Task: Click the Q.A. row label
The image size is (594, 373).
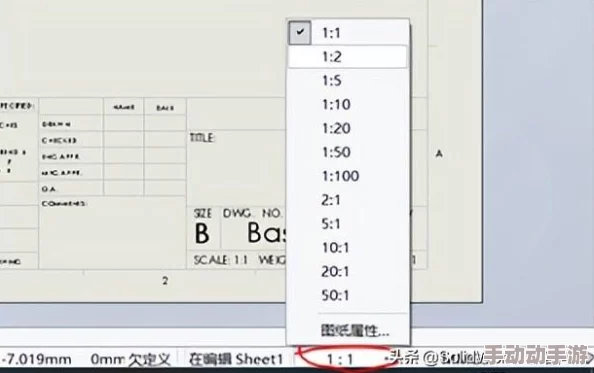Action: tap(49, 189)
